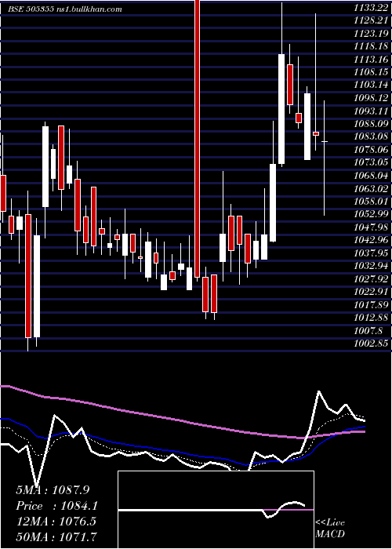Click the 1012.88 price axis label
392x549 pixels.
point(371,318)
